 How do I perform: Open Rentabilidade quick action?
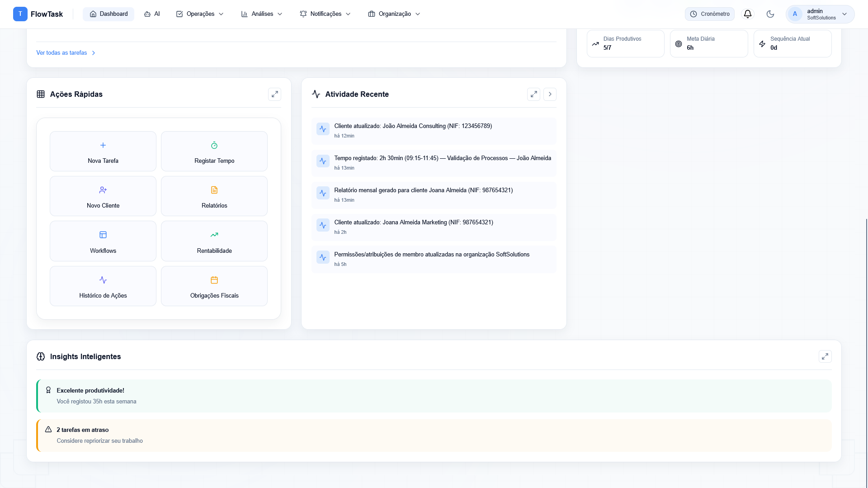pyautogui.click(x=214, y=241)
